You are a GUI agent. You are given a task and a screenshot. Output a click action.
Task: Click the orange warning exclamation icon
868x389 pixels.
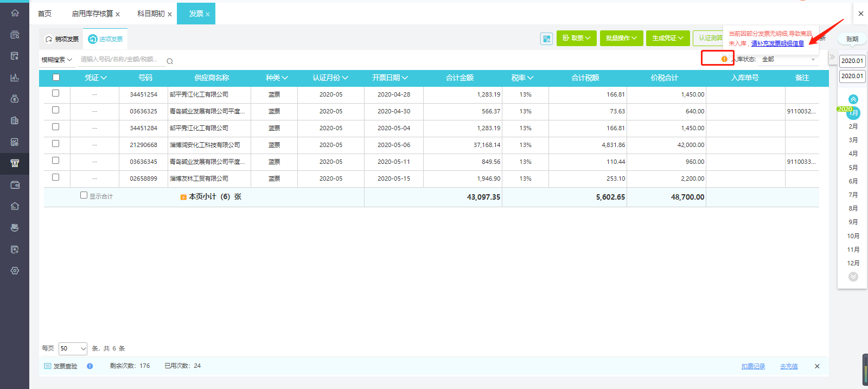pos(724,59)
